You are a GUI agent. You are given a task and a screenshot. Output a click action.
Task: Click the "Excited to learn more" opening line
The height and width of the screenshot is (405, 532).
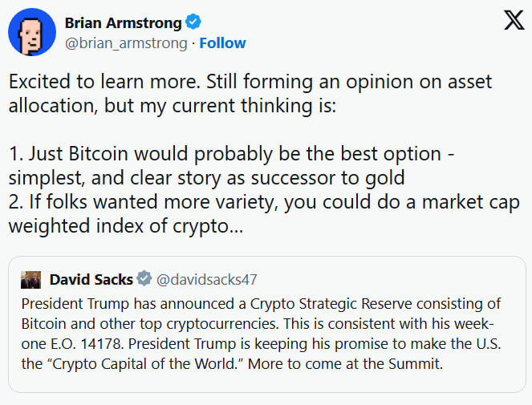pos(106,81)
